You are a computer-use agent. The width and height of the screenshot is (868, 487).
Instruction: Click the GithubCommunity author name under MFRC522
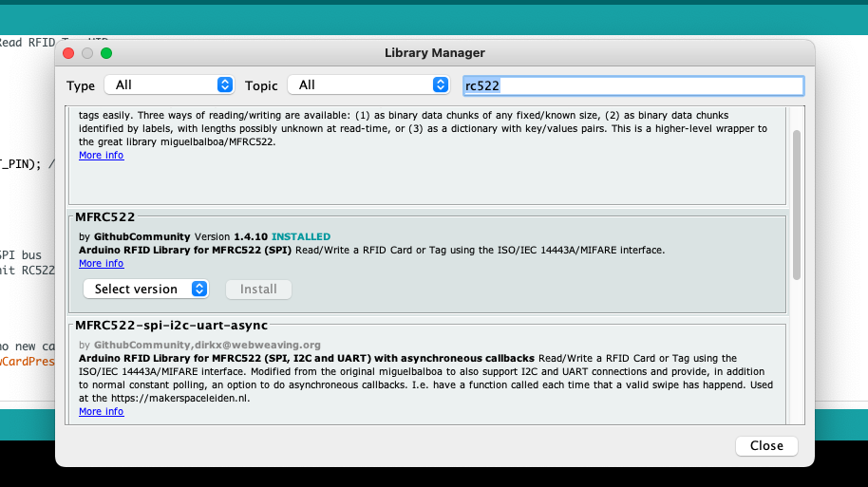click(142, 237)
